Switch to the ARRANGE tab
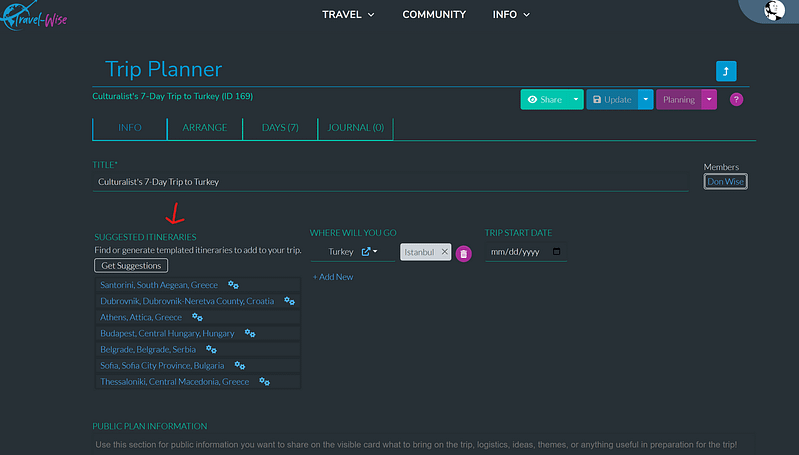 pos(205,128)
